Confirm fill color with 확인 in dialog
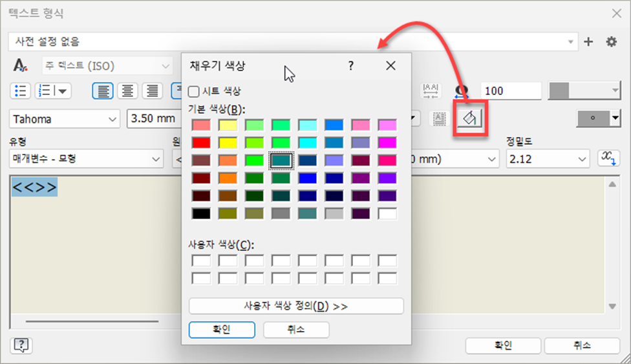This screenshot has width=631, height=364. (222, 330)
